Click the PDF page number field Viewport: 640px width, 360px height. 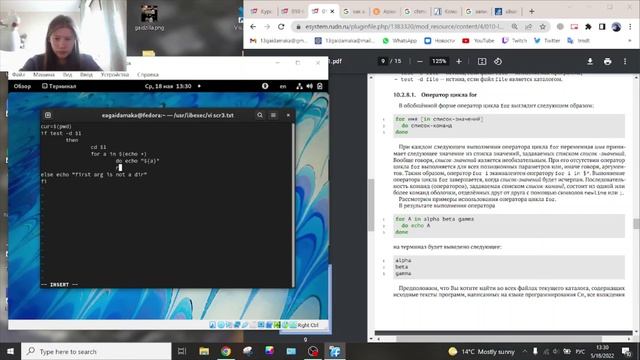[383, 61]
